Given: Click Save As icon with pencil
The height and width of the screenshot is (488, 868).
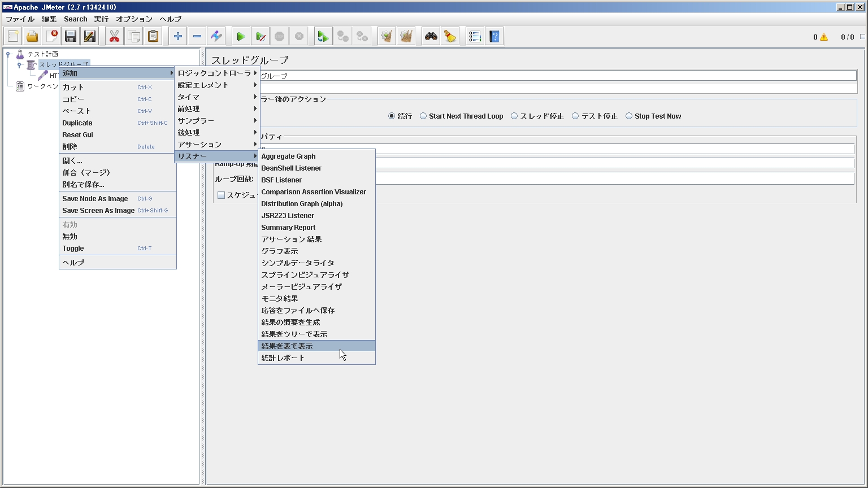Looking at the screenshot, I should pos(90,37).
